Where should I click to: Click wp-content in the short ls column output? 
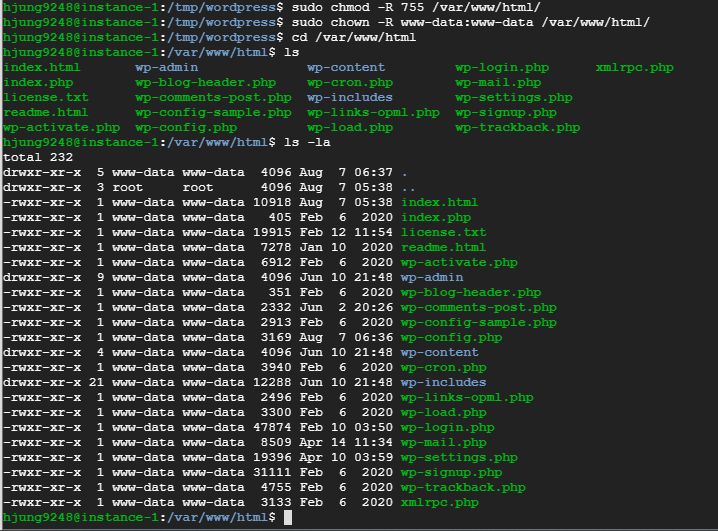[346, 67]
